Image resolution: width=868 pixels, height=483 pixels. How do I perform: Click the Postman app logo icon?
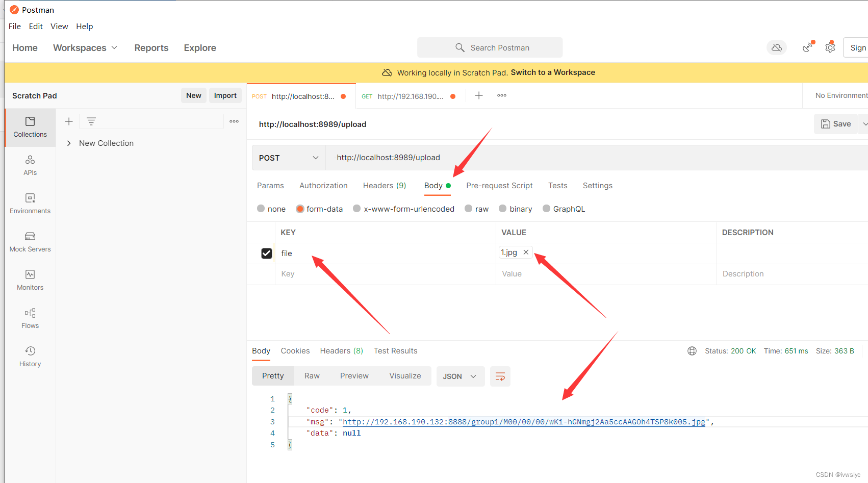click(14, 10)
